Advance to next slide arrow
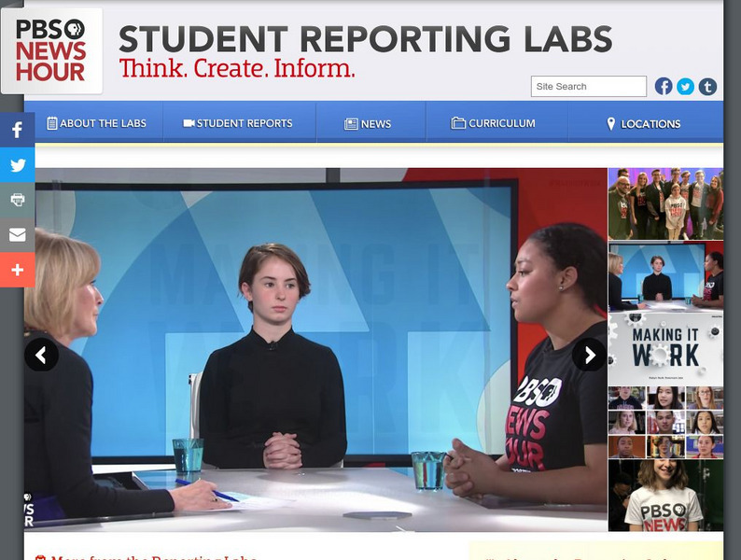The image size is (741, 560). [x=589, y=355]
